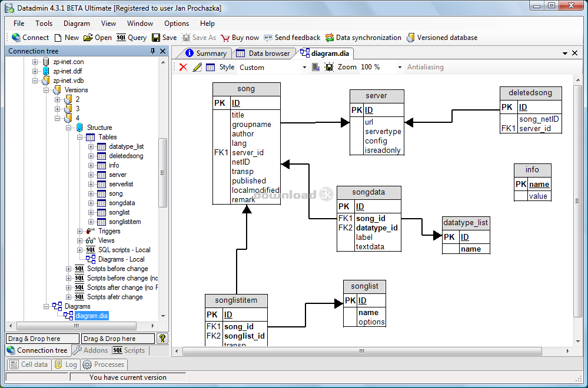Viewport: 588px width, 388px height.
Task: Click the table icon next to Style
Action: click(x=211, y=68)
